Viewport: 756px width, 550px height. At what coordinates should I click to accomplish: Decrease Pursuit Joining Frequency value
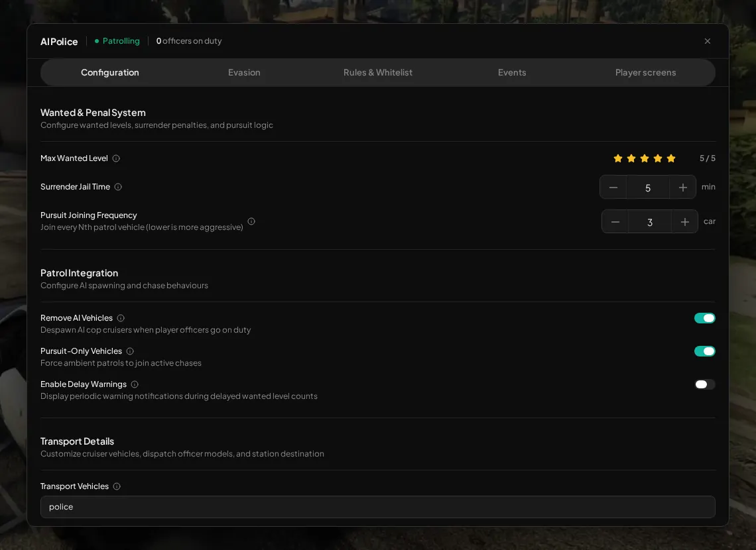pyautogui.click(x=615, y=222)
